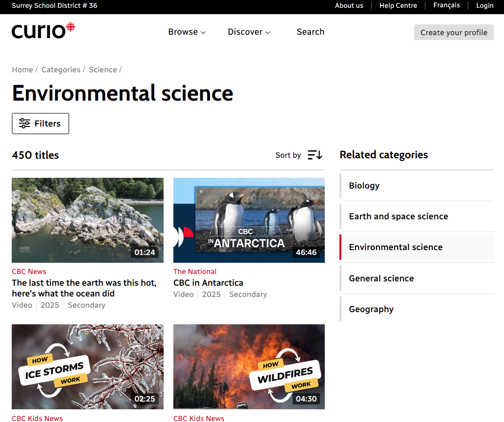Select Earth and space science category
504x422 pixels.
click(417, 216)
